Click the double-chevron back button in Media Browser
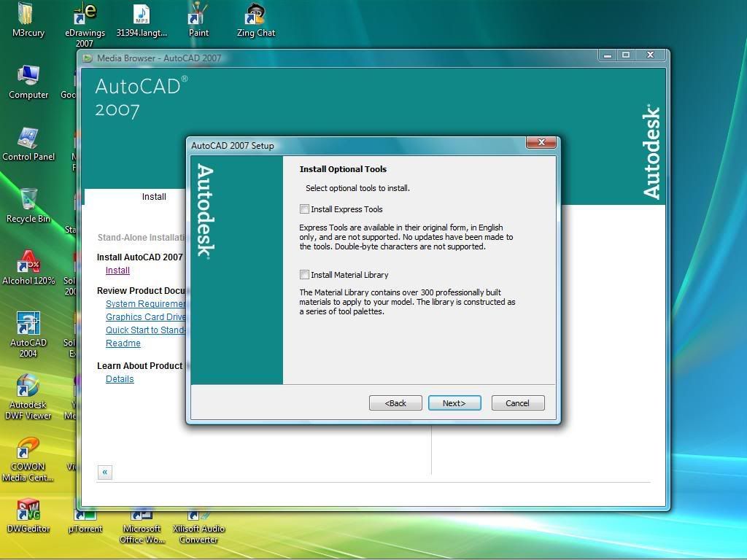 105,472
